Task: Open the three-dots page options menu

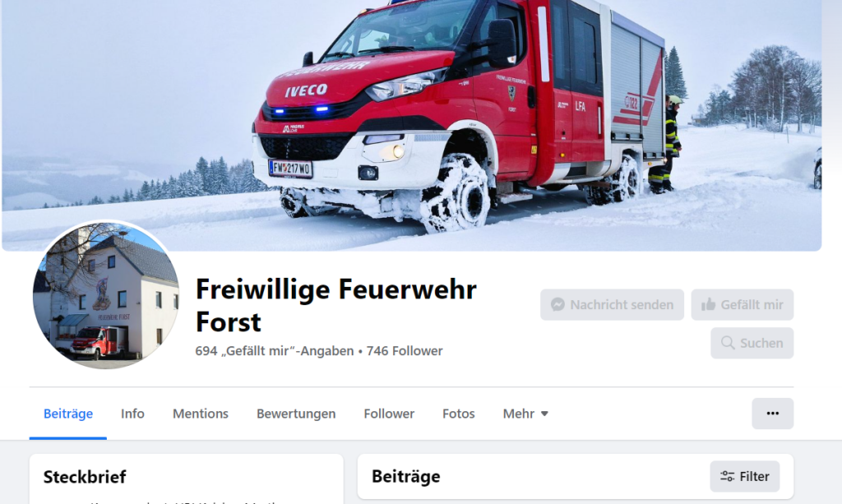Action: (x=772, y=414)
